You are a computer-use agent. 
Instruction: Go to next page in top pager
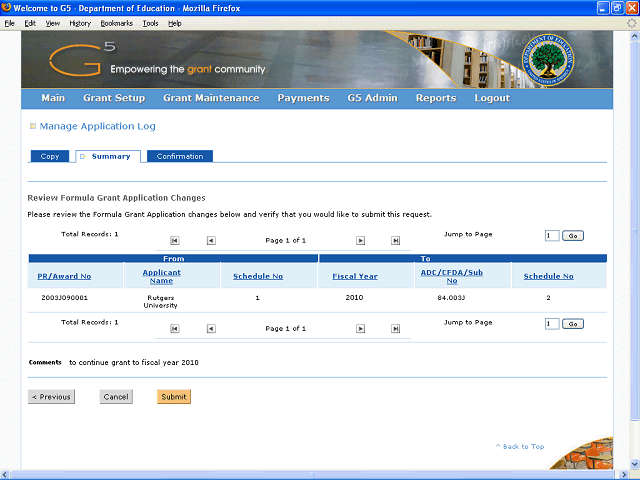pos(360,240)
